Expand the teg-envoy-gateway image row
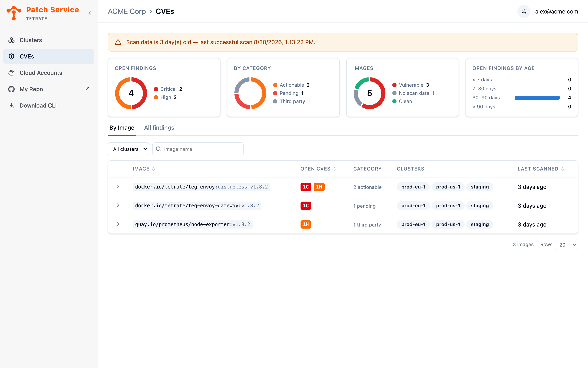Image resolution: width=588 pixels, height=368 pixels. click(118, 205)
